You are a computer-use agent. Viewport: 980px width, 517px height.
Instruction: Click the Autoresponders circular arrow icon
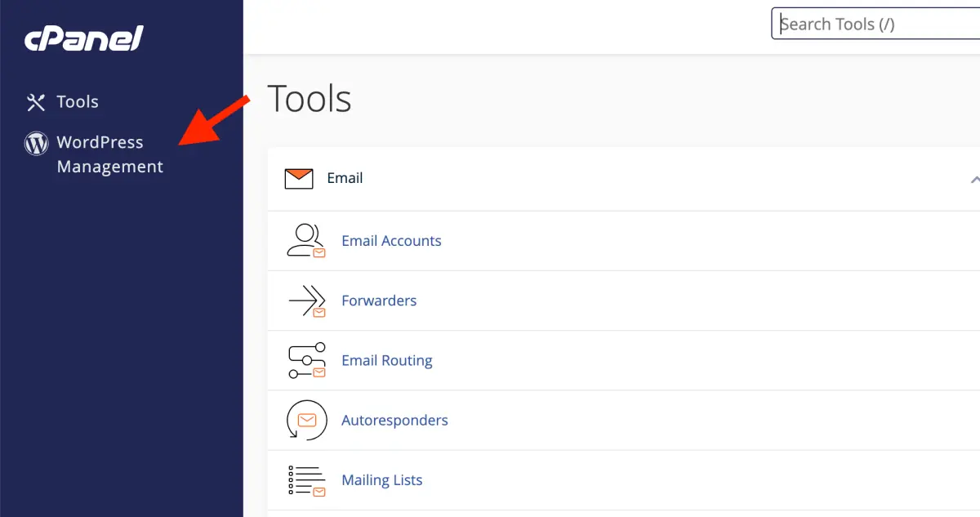[x=305, y=420]
